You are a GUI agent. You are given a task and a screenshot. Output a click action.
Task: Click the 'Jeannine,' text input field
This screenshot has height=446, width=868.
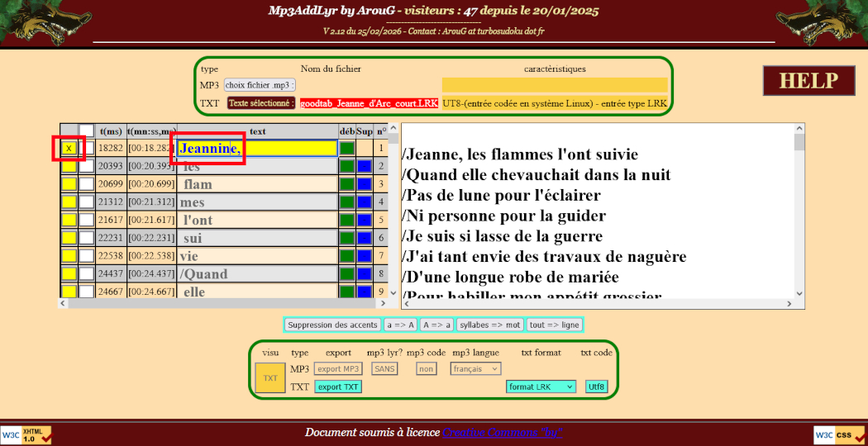tap(256, 149)
